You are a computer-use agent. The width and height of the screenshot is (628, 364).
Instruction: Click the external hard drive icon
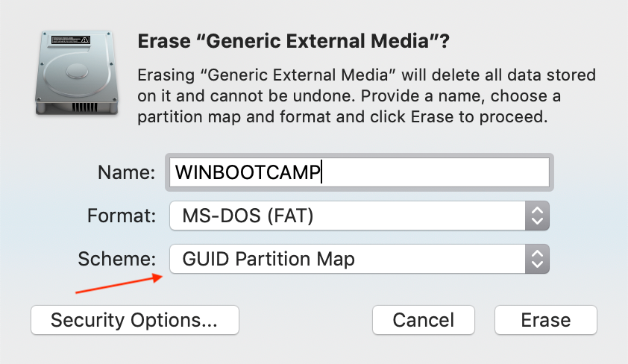pyautogui.click(x=77, y=73)
